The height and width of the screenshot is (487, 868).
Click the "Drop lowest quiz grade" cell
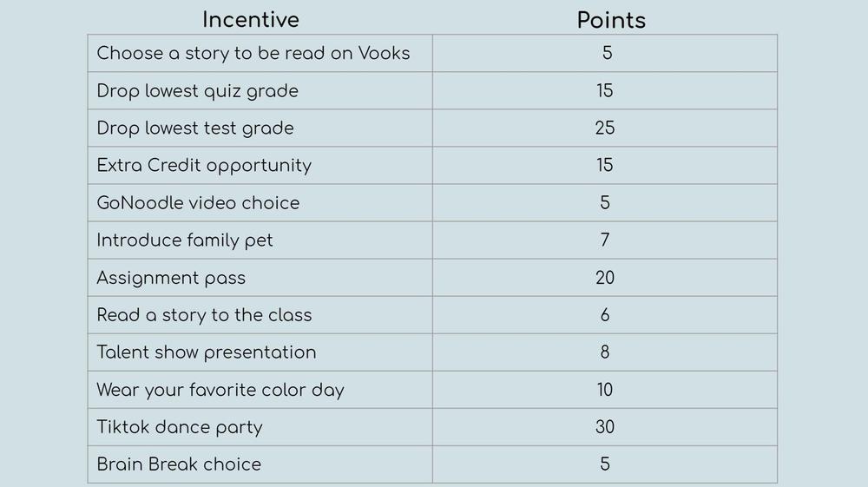pos(197,91)
